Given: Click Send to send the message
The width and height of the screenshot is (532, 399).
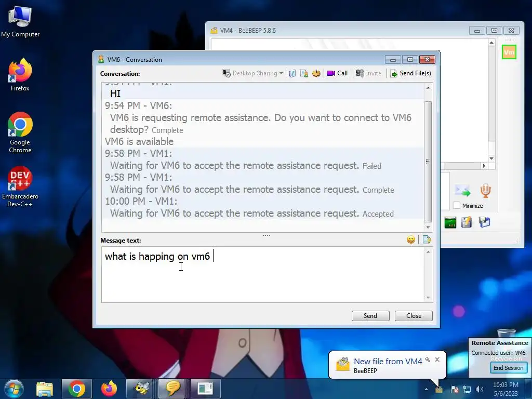Looking at the screenshot, I should [x=370, y=316].
